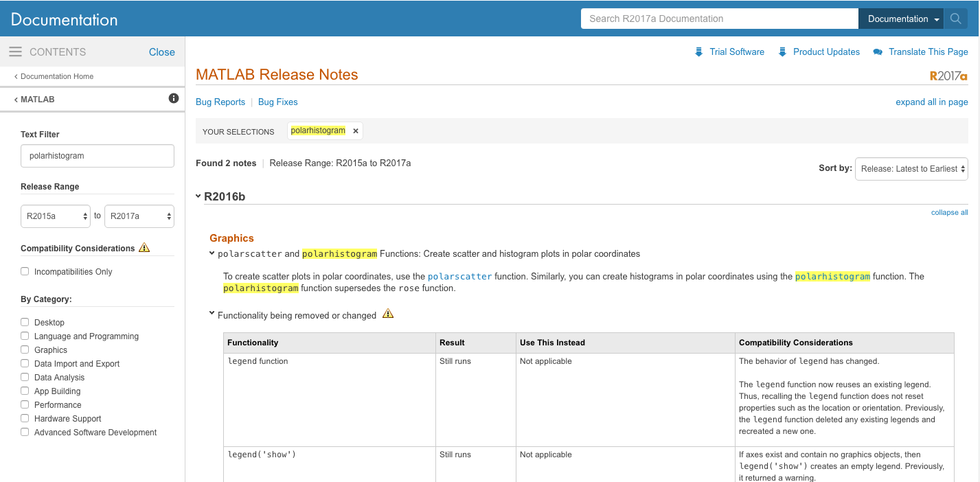Screen dimensions: 980x482
Task: Click the Text Filter input field
Action: [x=98, y=156]
